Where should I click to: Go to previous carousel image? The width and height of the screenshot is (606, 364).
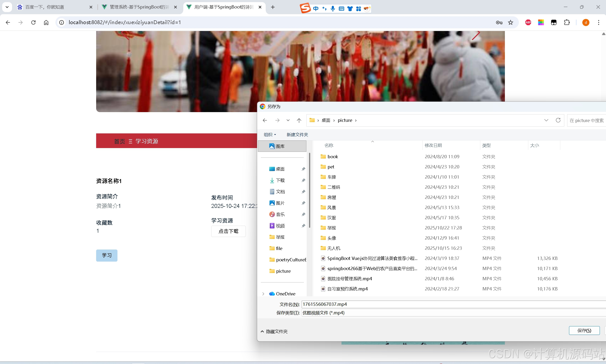[x=125, y=35]
